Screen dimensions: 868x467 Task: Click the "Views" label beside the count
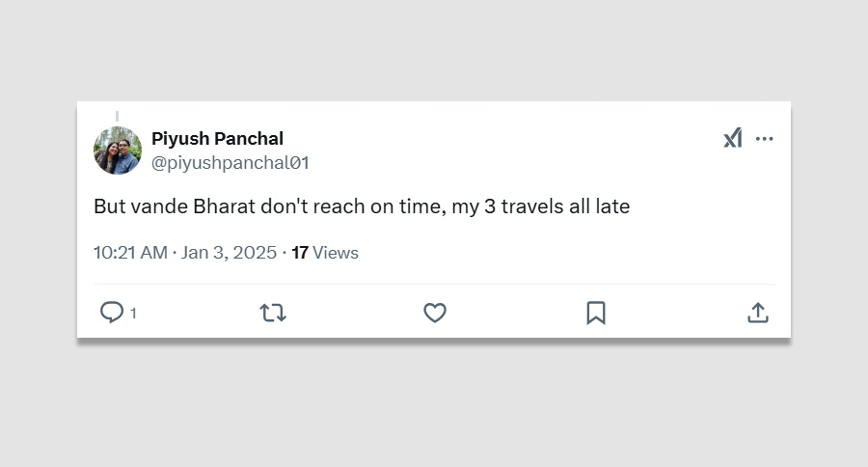336,253
